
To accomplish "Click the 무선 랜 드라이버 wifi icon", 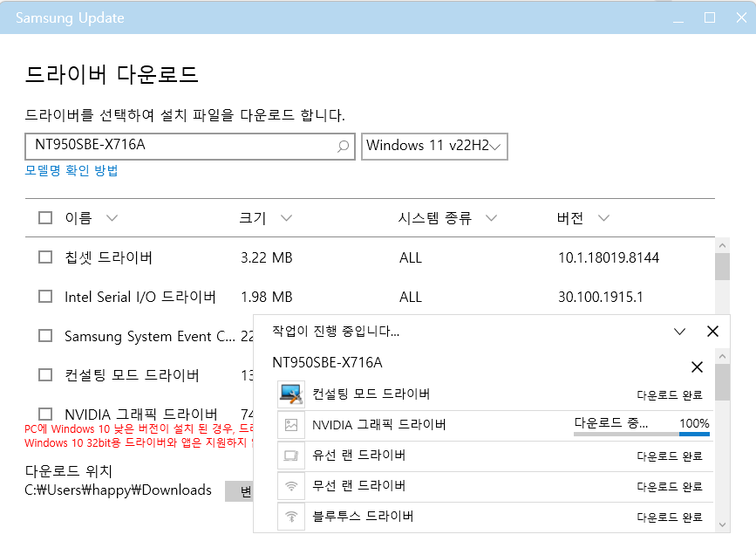I will pyautogui.click(x=291, y=486).
